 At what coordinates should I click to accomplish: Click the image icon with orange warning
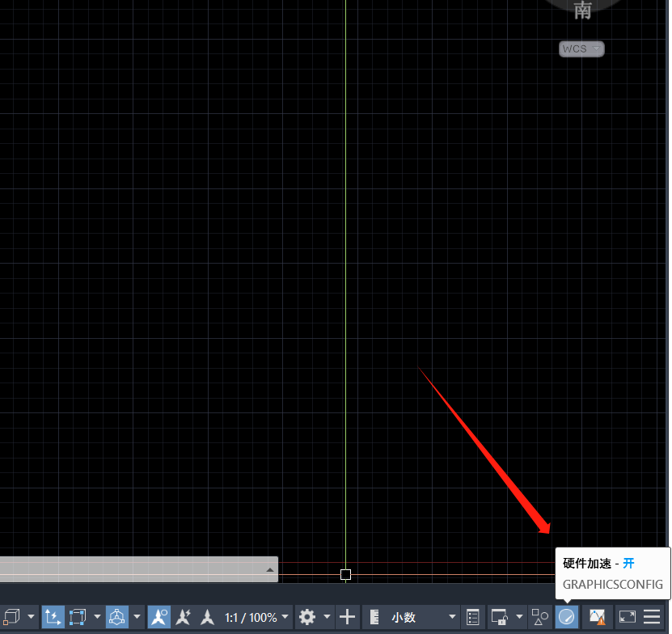[x=597, y=617]
